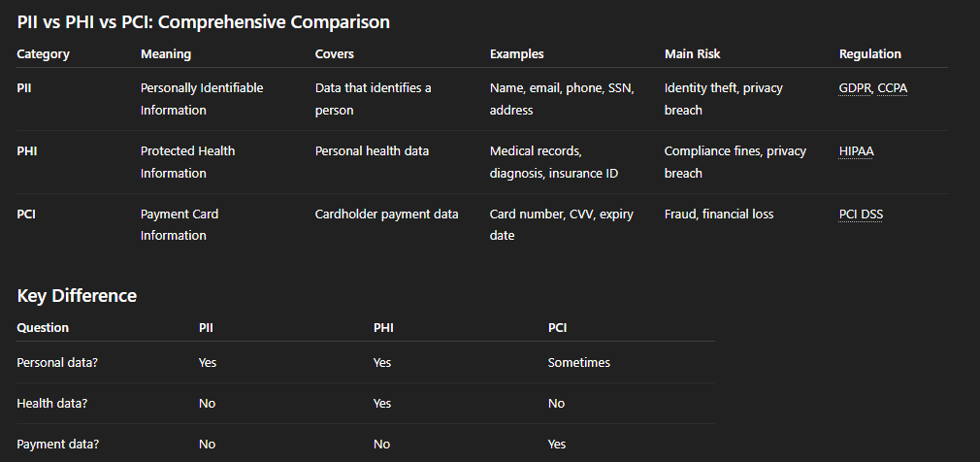Open the PCI DSS link
This screenshot has height=462, width=980.
click(861, 214)
